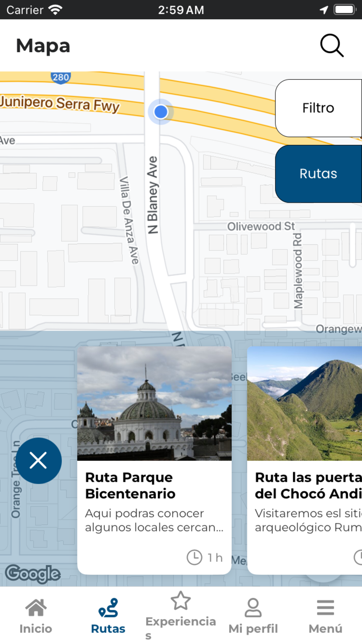Open the Experiencias tab

pos(181,616)
